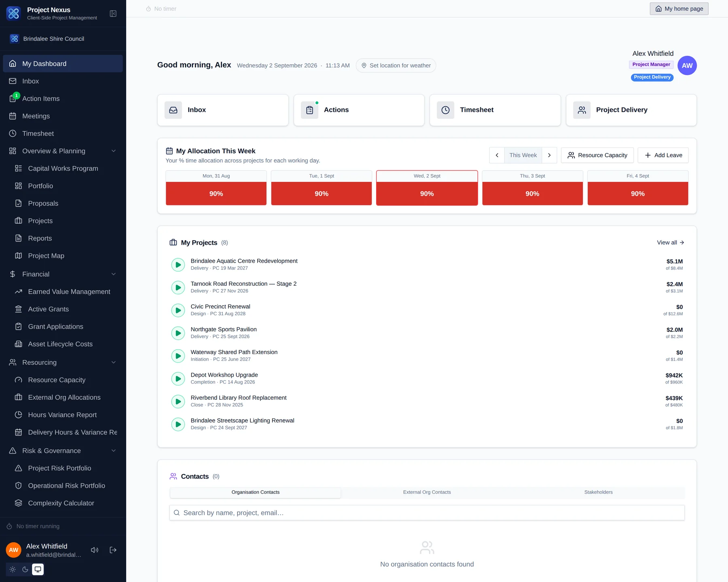
Task: Switch to External Org Contacts tab
Action: pyautogui.click(x=427, y=492)
